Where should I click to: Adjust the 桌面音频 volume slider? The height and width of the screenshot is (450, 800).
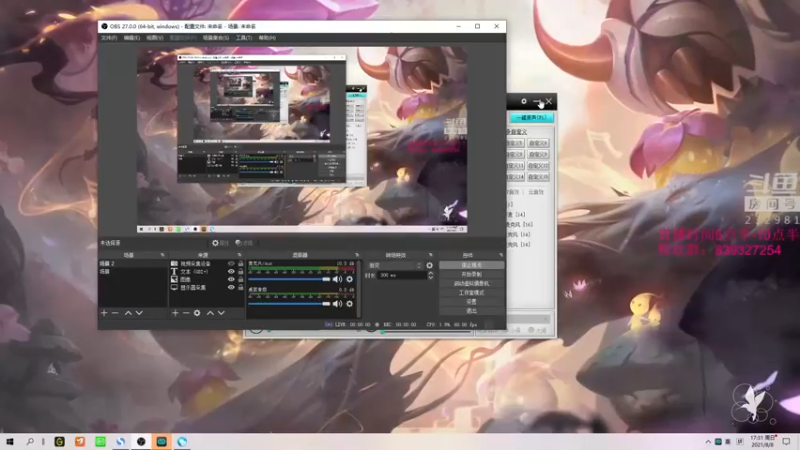[x=289, y=304]
